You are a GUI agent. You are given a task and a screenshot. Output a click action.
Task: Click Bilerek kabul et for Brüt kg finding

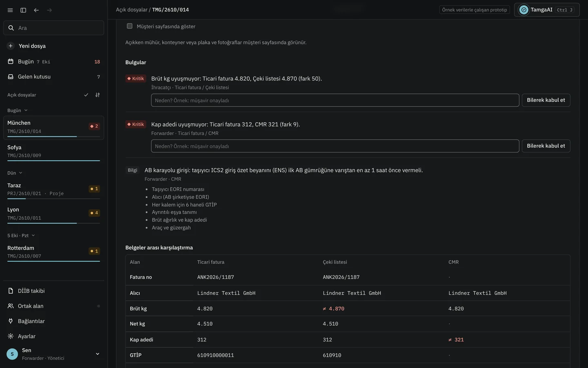pos(546,100)
